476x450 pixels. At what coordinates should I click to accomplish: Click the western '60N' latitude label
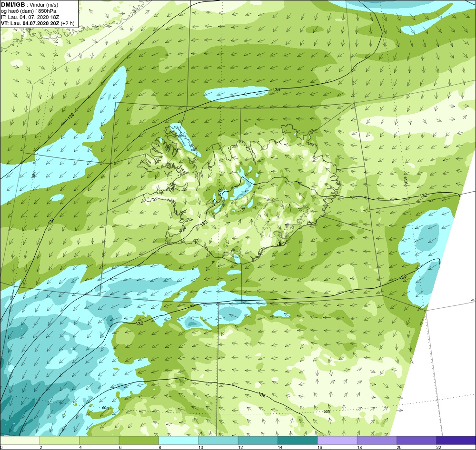click(x=105, y=408)
